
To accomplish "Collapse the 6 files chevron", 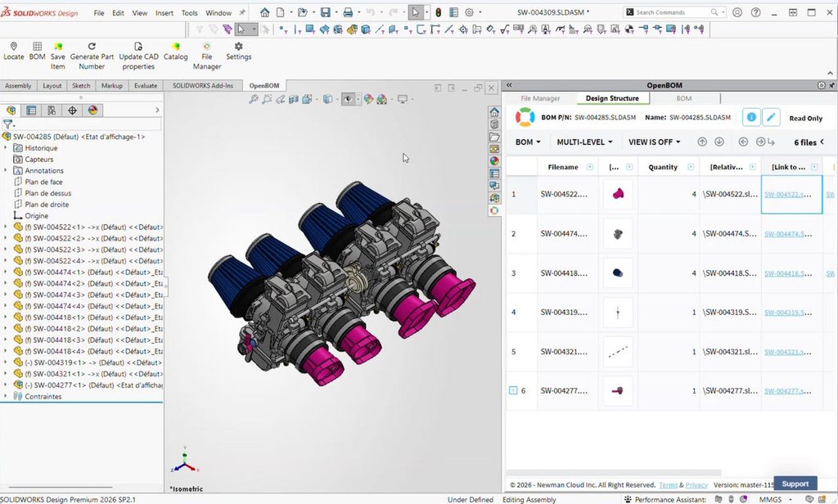I will [822, 142].
